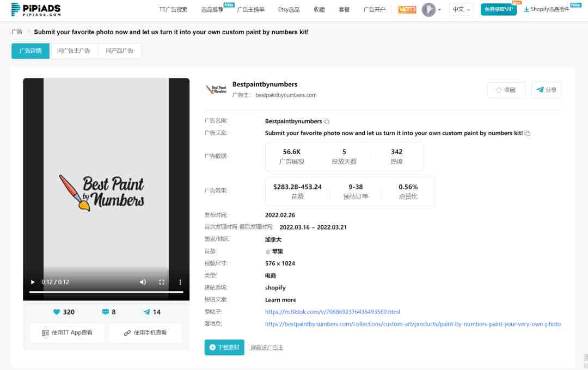Click the Bestpaintbynumbers advertiser name

[x=265, y=84]
